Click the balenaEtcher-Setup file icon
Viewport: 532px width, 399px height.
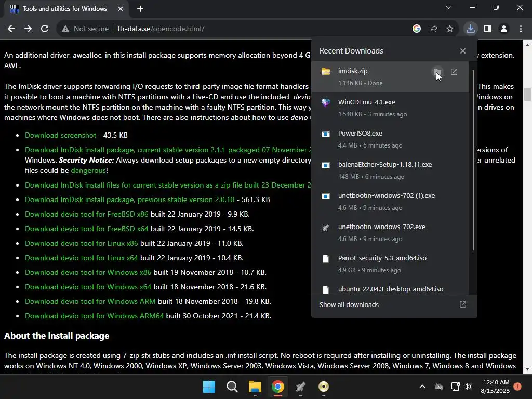click(326, 165)
